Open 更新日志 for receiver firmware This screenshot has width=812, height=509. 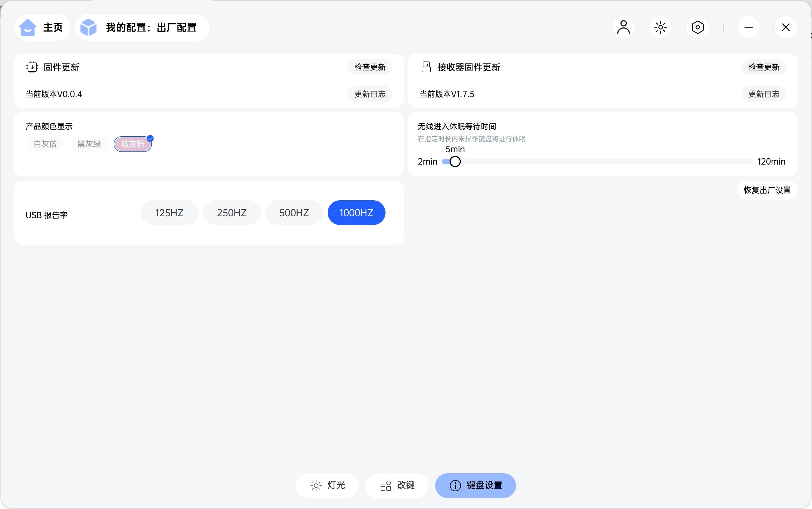763,94
